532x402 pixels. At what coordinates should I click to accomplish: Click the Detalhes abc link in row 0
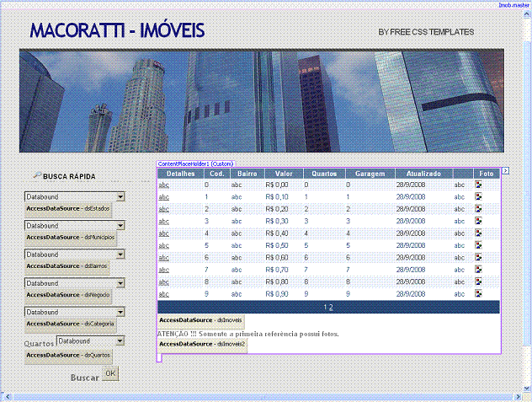click(164, 184)
